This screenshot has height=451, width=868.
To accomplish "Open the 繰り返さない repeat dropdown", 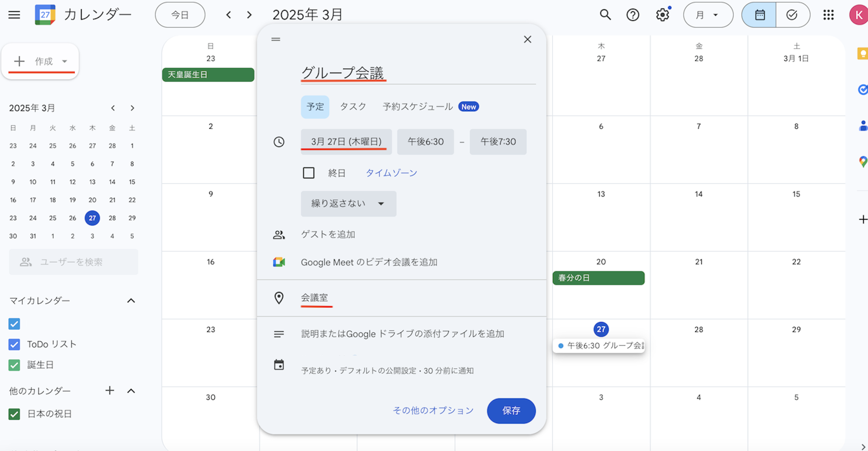I will click(348, 204).
